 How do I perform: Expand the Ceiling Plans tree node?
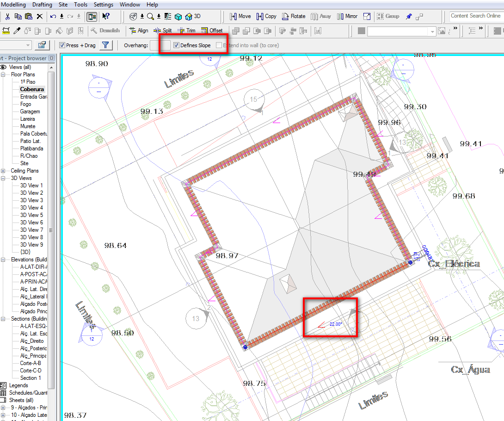pos(3,171)
